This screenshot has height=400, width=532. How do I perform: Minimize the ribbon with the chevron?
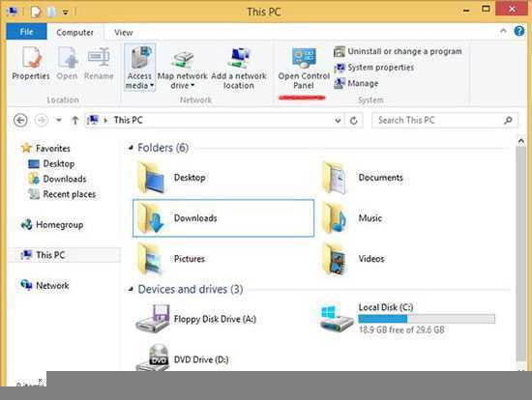[x=503, y=31]
